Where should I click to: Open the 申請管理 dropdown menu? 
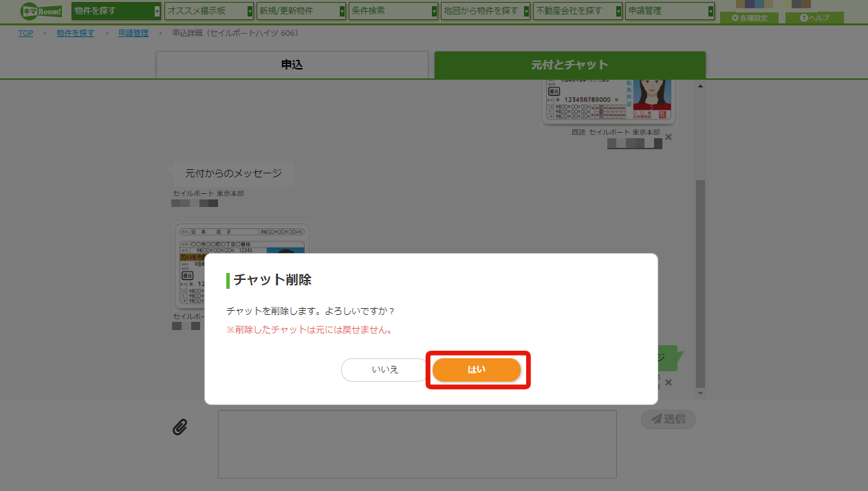(670, 11)
